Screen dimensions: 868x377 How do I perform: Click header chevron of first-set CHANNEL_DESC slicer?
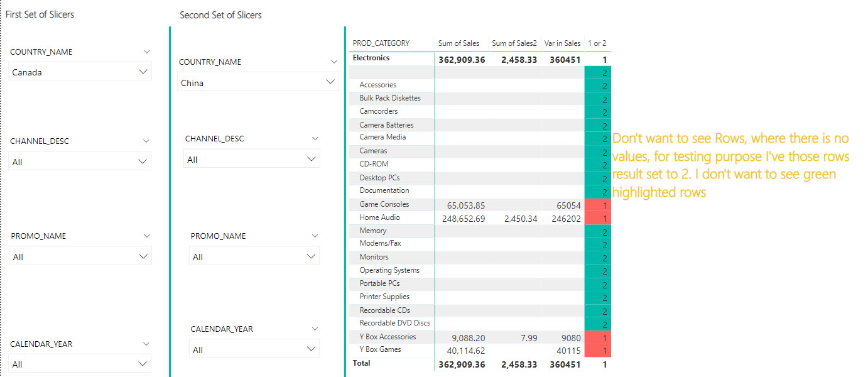[x=147, y=141]
